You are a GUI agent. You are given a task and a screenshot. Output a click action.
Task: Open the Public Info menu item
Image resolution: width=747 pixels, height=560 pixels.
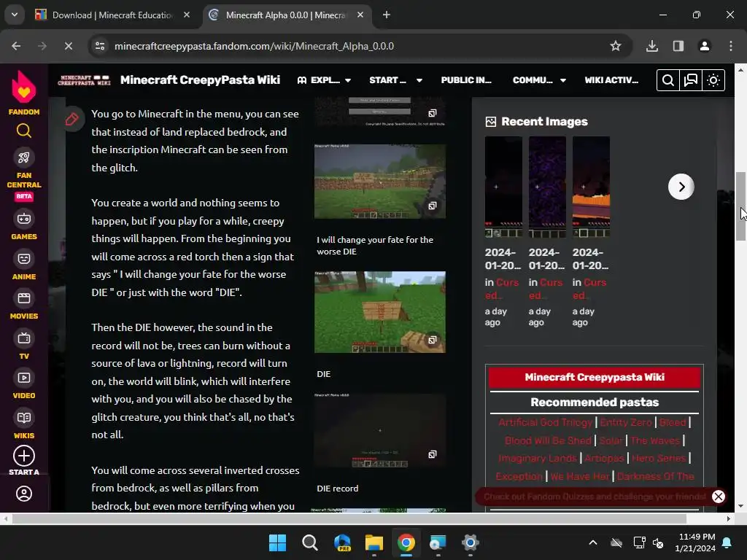pos(466,80)
